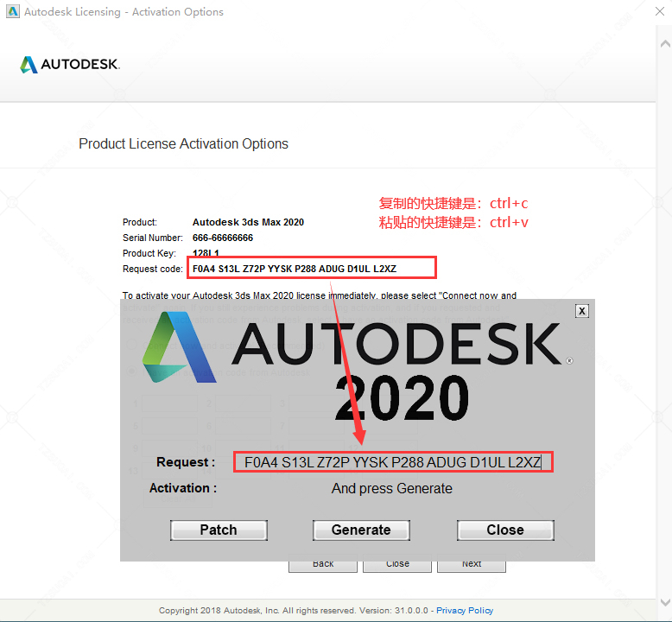Click the serial number 666-66666666
This screenshot has width=672, height=622.
pyautogui.click(x=223, y=238)
